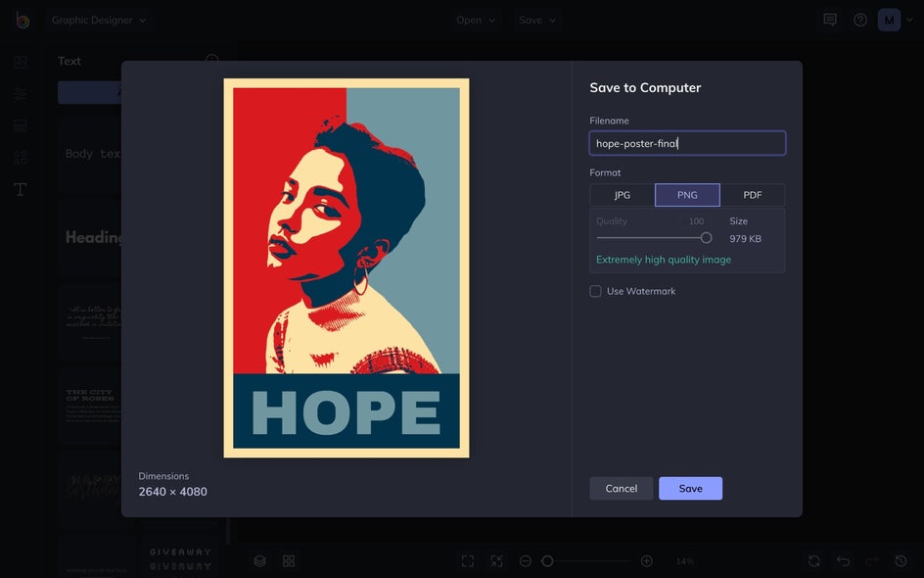Image resolution: width=924 pixels, height=578 pixels.
Task: Open the Graphics elements sidebar icon
Action: pyautogui.click(x=20, y=158)
